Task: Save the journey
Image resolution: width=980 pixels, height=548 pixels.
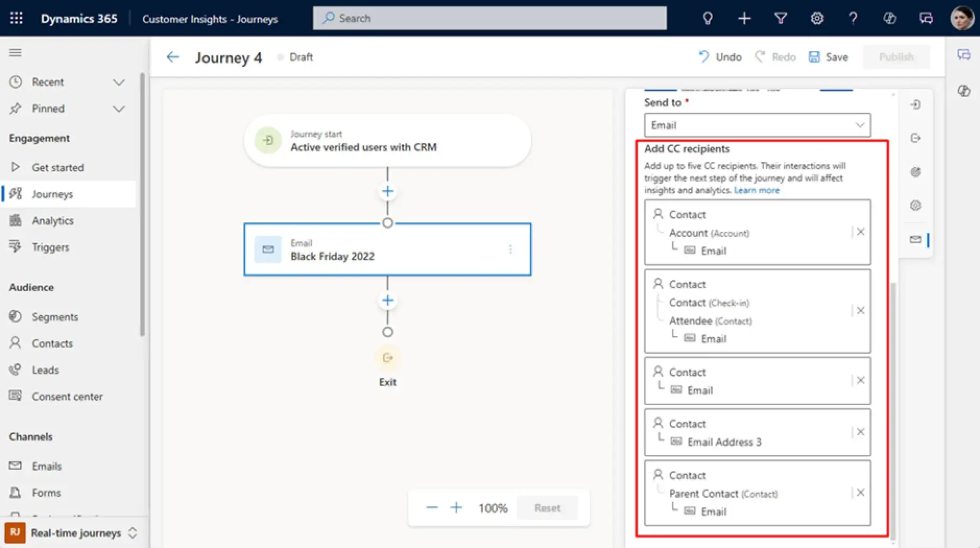Action: coord(828,57)
